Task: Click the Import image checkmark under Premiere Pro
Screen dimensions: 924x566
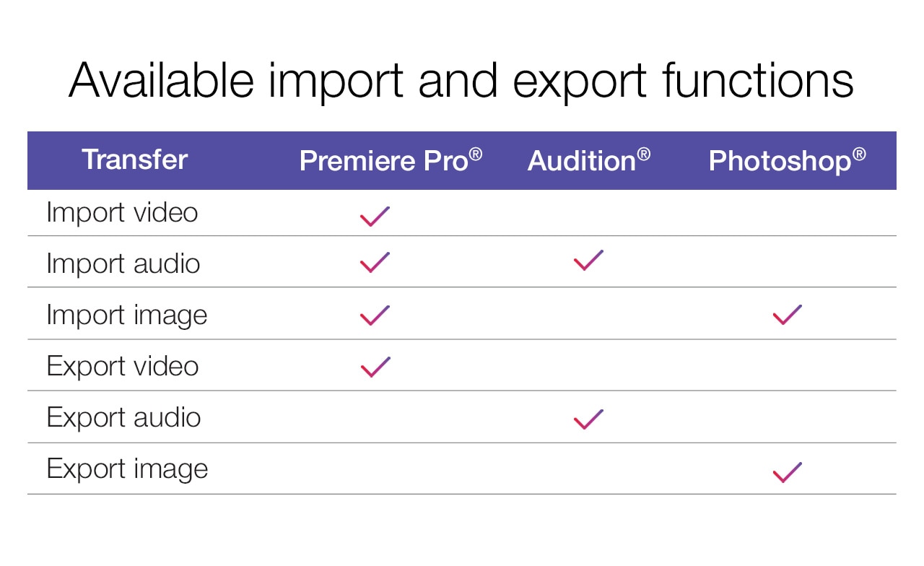Action: coord(375,315)
